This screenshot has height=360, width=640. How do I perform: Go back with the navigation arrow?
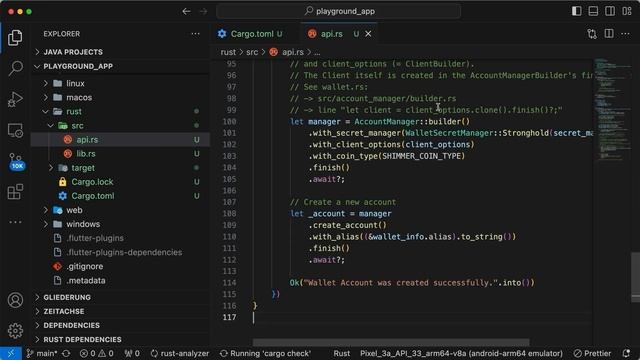pyautogui.click(x=186, y=11)
